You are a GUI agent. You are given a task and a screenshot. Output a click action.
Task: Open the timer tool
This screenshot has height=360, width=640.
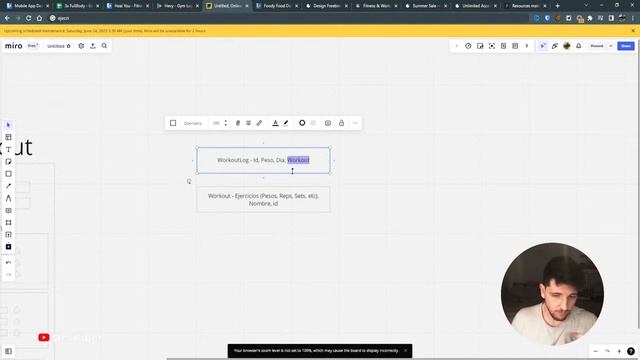point(468,46)
